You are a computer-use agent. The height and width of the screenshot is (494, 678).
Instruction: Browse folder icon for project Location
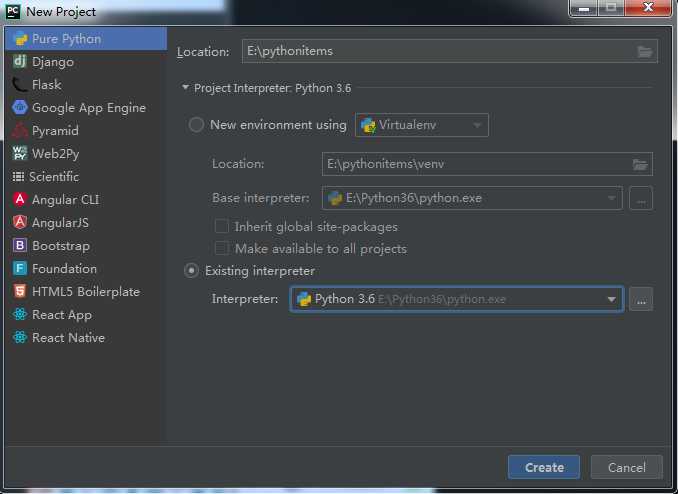pyautogui.click(x=645, y=51)
